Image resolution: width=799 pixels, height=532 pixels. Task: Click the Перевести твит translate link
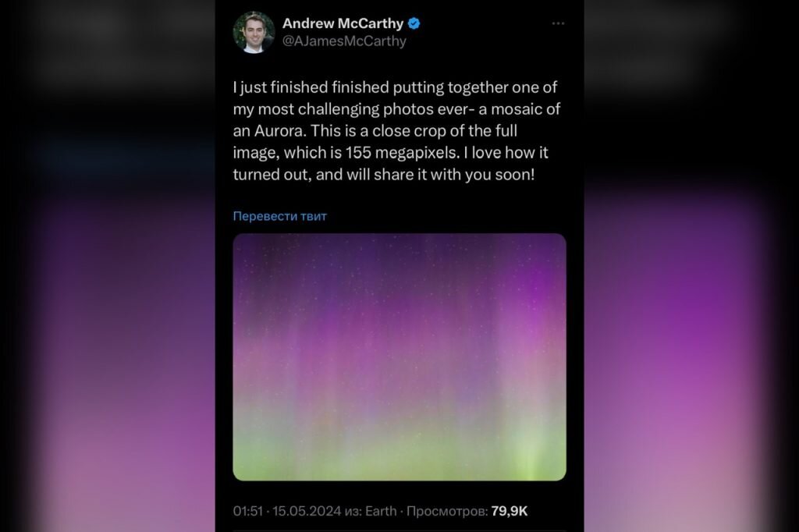tap(280, 216)
